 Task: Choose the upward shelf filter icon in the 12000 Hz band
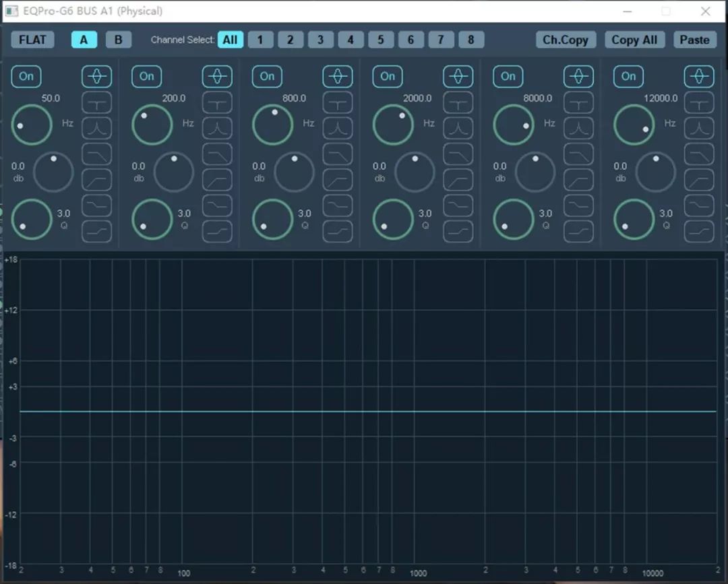[698, 231]
